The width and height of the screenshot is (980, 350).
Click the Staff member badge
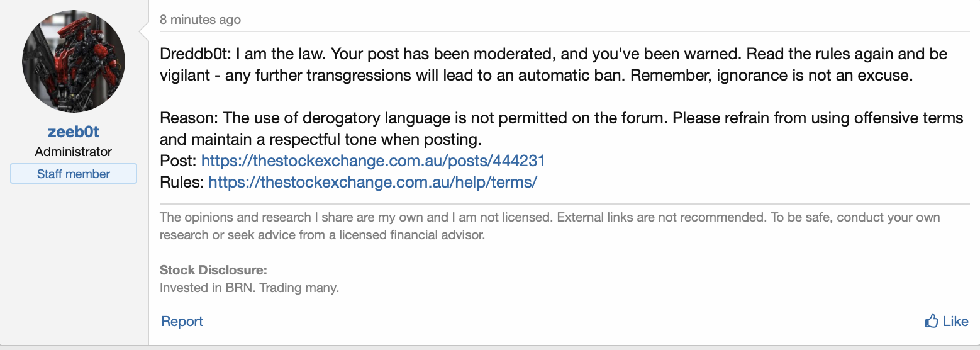pyautogui.click(x=74, y=174)
